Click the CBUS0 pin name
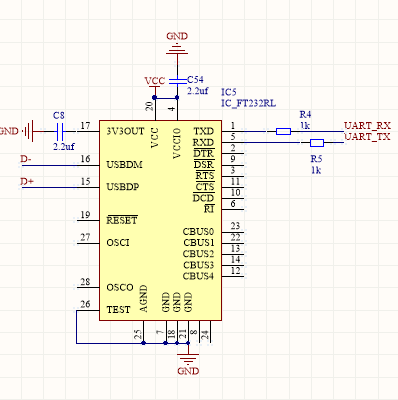Screen dimensions: 398x400 click(x=198, y=231)
